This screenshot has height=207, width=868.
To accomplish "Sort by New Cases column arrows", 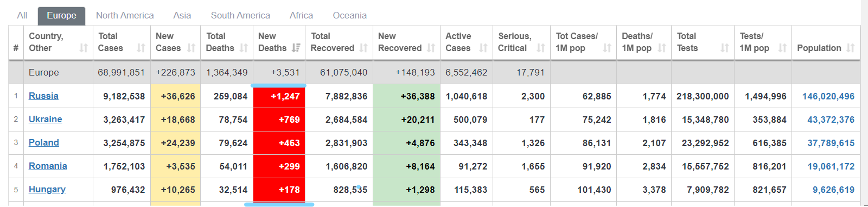I will coord(191,48).
